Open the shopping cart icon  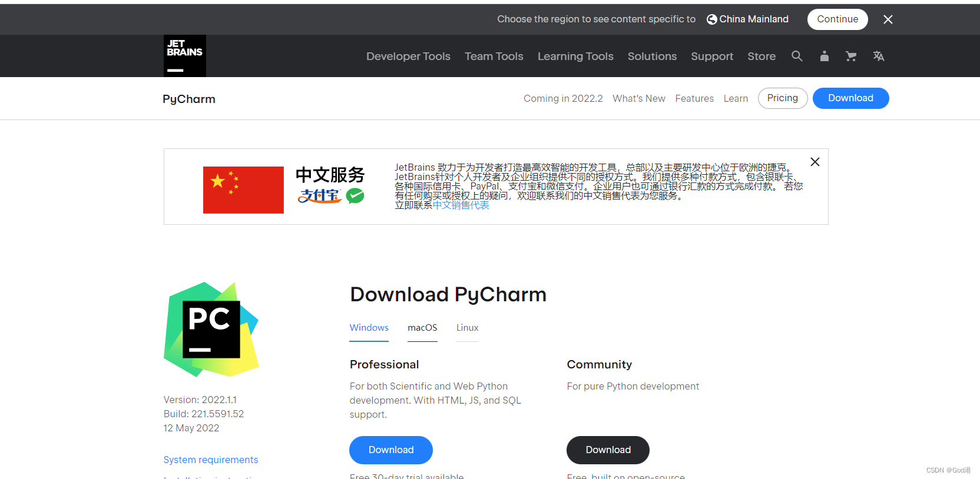[x=851, y=56]
